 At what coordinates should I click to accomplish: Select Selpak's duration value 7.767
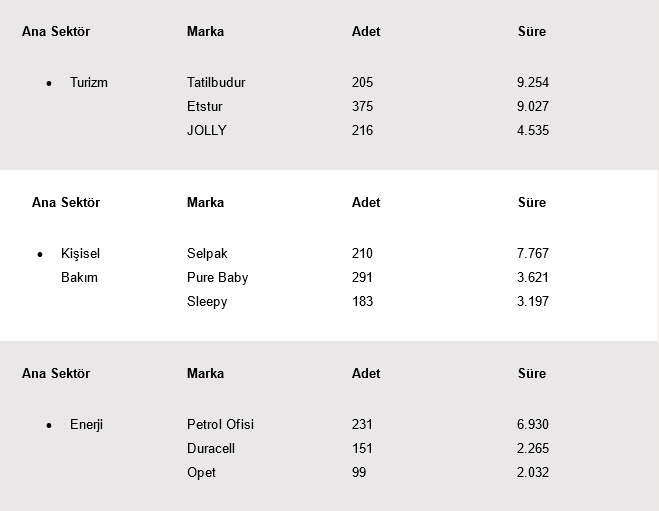pos(533,254)
